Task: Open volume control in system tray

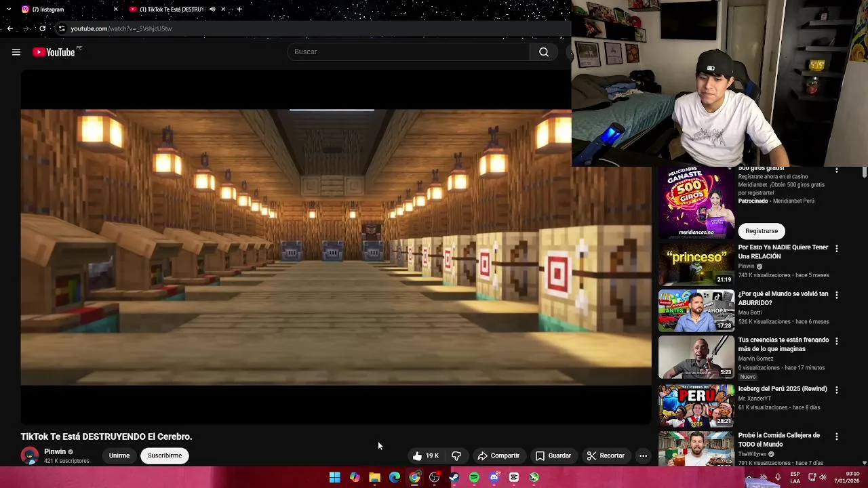Action: 823,478
